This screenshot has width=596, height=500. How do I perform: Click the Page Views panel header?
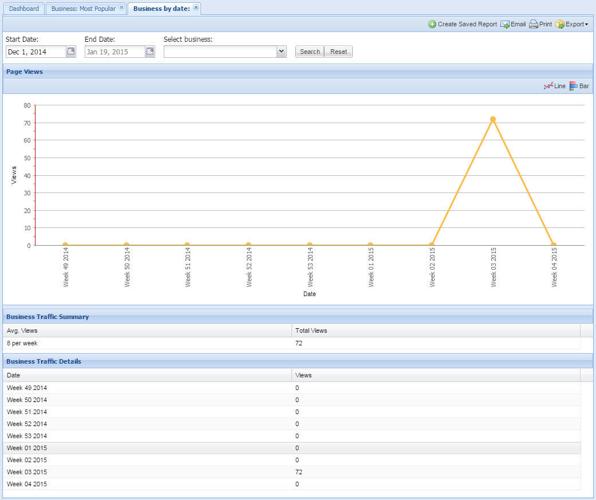click(x=298, y=71)
